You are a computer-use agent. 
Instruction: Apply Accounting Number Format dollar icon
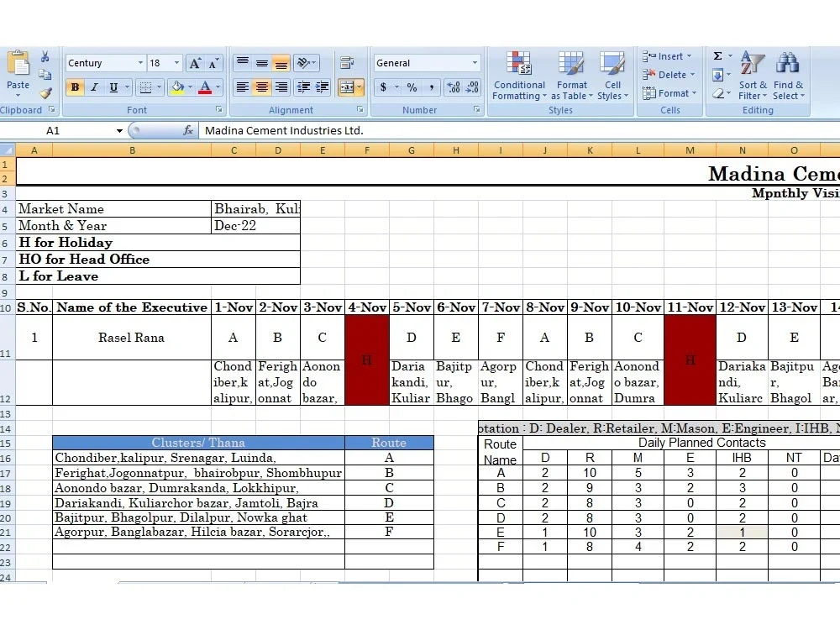coord(383,87)
